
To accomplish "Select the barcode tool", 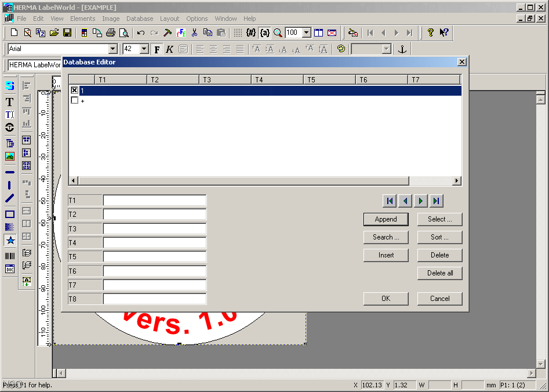I will [9, 255].
